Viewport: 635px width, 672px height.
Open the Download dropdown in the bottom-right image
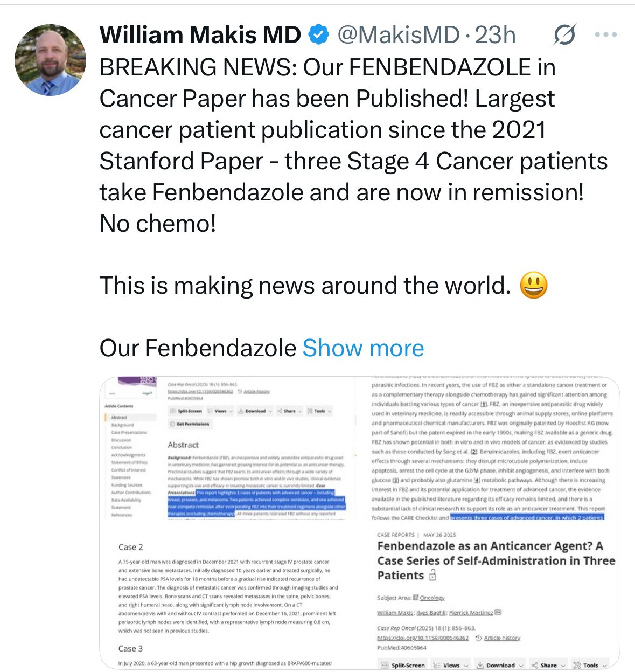(500, 665)
